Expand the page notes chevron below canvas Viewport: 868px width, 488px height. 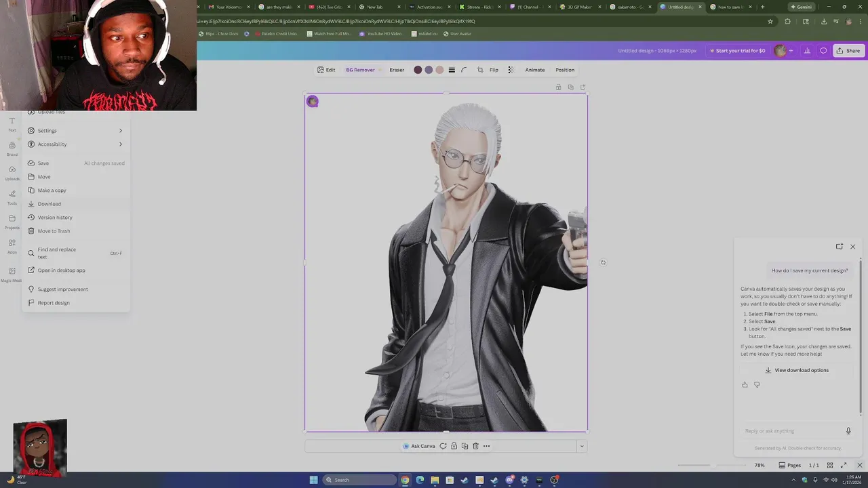pyautogui.click(x=581, y=446)
